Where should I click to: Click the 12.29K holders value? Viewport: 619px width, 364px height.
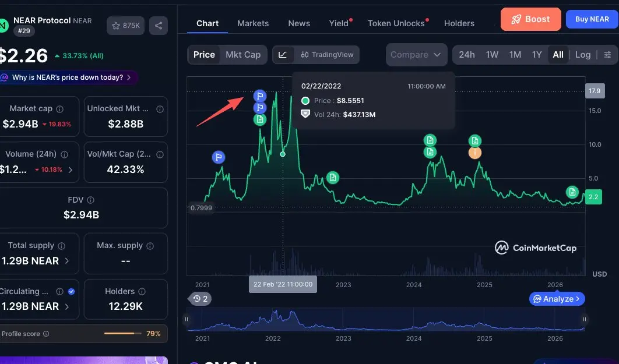pyautogui.click(x=125, y=306)
